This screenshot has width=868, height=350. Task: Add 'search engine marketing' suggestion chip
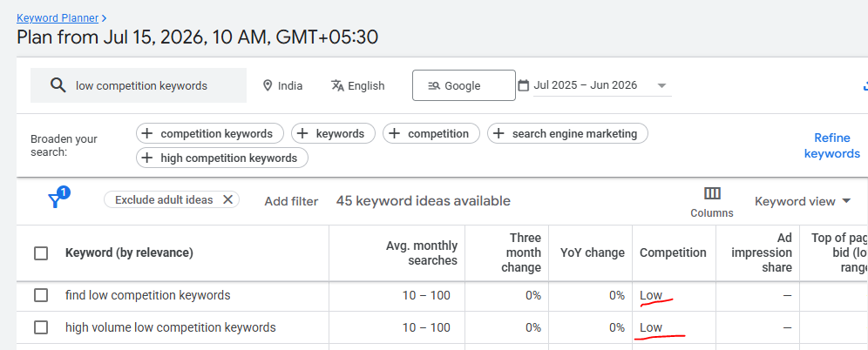click(567, 133)
